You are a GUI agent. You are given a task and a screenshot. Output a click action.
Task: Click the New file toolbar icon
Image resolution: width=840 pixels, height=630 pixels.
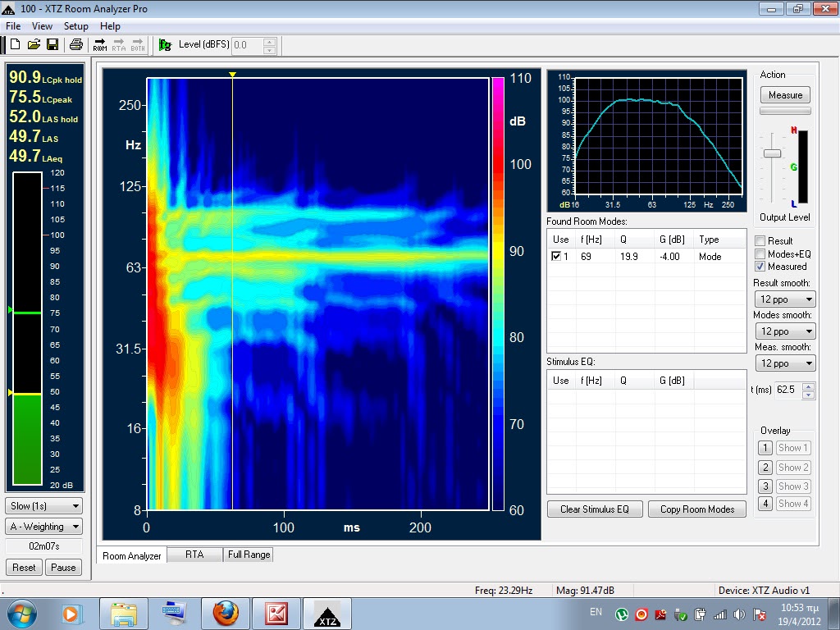(14, 44)
